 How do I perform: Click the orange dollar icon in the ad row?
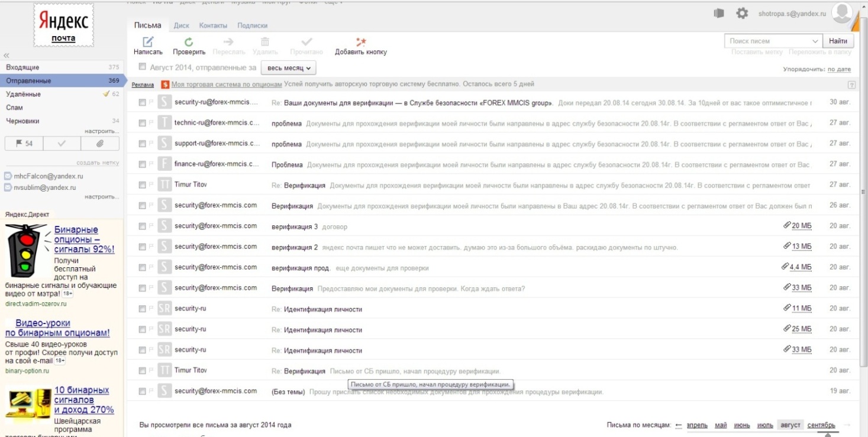[166, 85]
